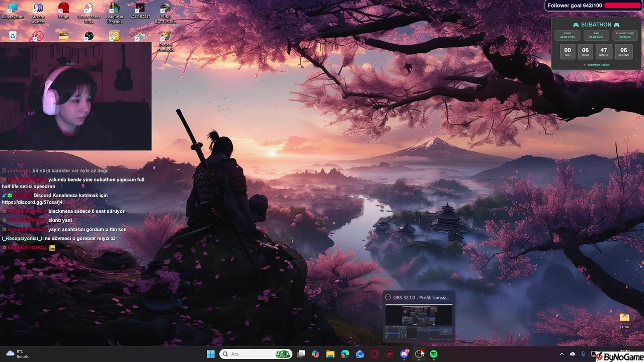Click the webcam overlay feed
644x362 pixels.
pyautogui.click(x=75, y=97)
